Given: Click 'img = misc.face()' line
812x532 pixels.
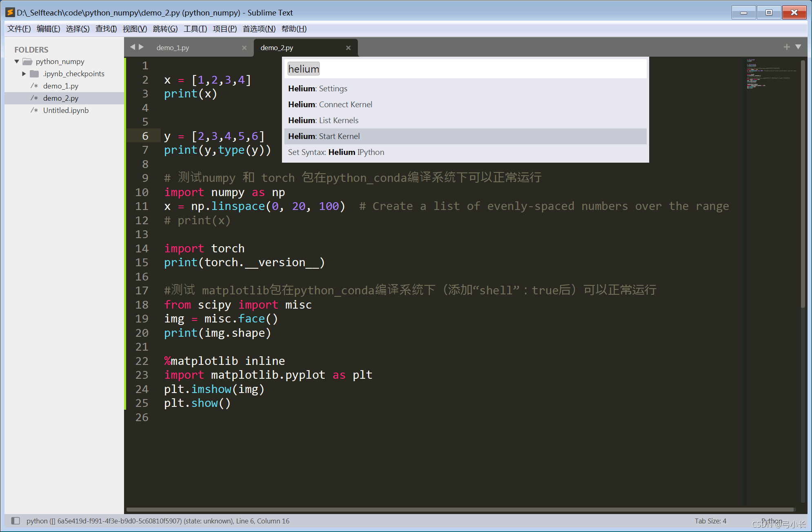Looking at the screenshot, I should click(x=221, y=319).
